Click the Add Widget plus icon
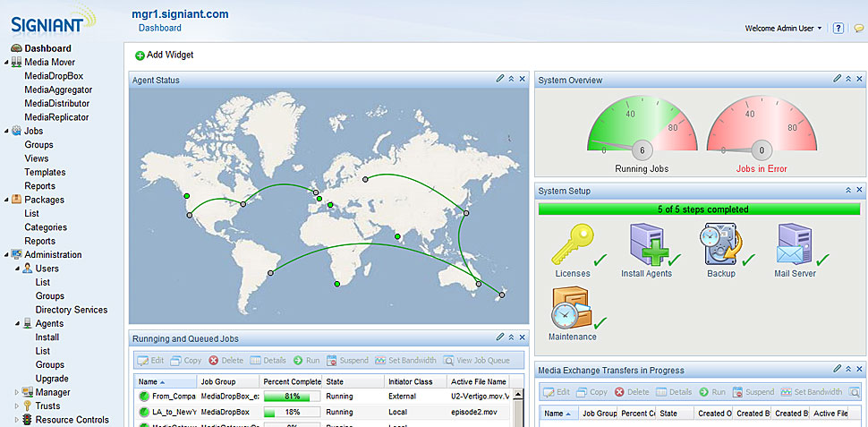Viewport: 868px width, 427px height. 140,56
